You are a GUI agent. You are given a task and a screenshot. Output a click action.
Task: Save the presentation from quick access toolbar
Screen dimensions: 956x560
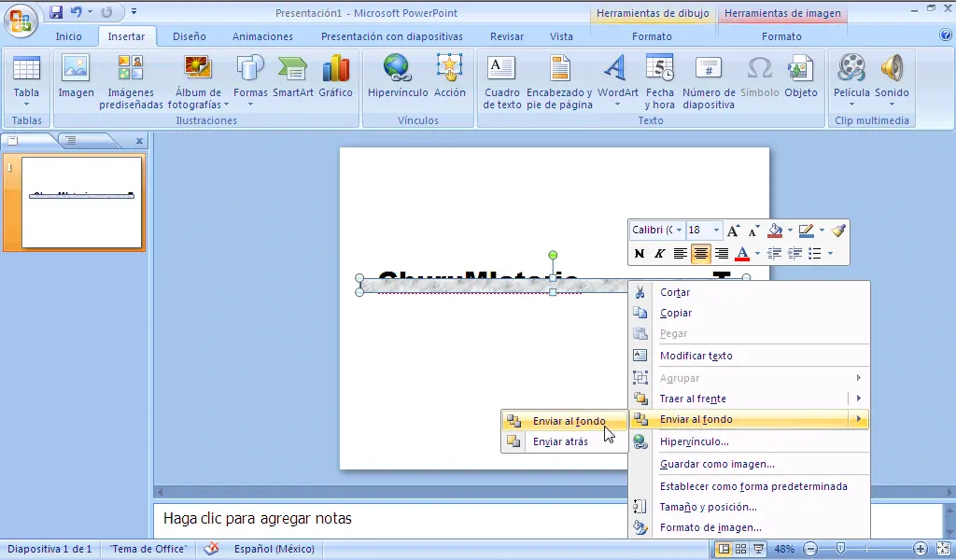click(56, 11)
